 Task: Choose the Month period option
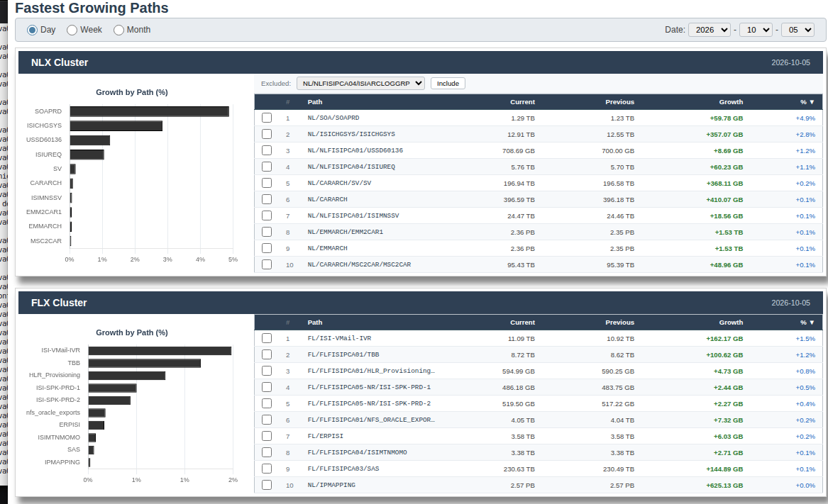118,30
